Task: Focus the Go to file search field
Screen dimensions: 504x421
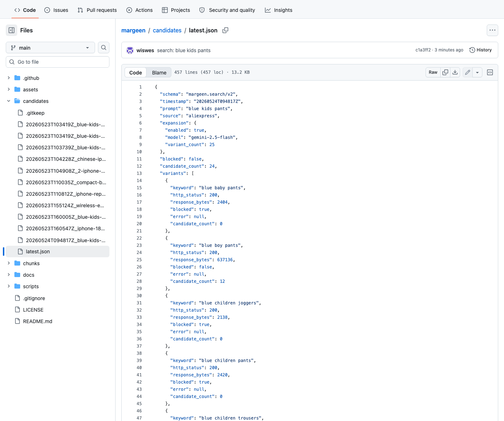Action: pyautogui.click(x=58, y=62)
